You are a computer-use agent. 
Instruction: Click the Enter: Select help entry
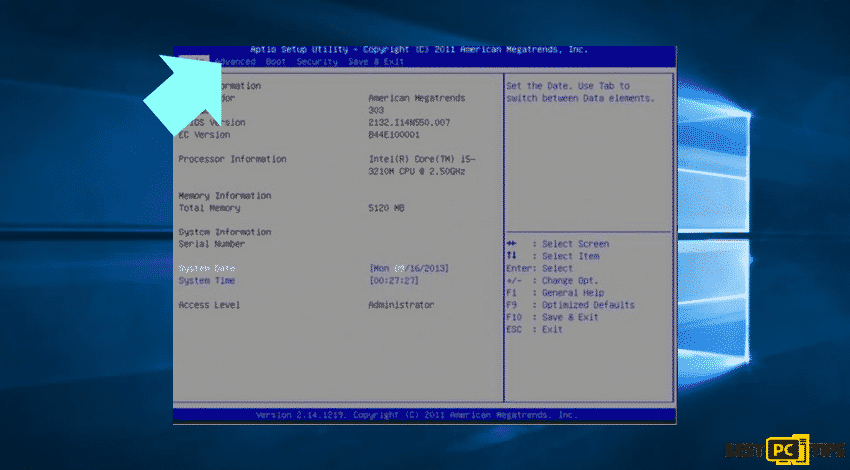tap(539, 269)
